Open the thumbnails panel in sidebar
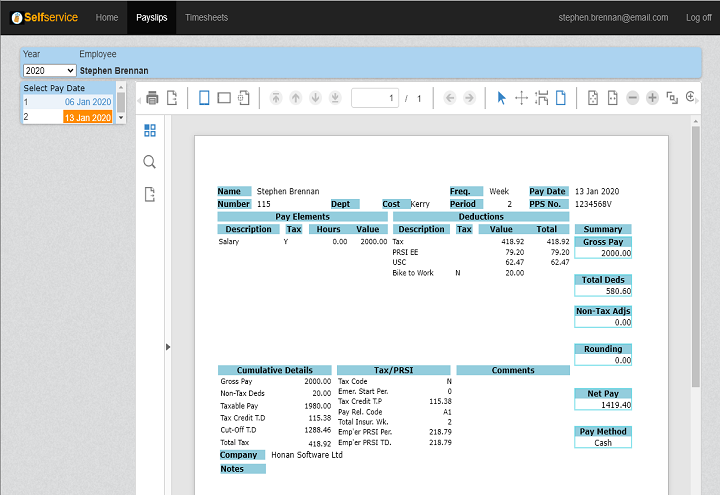This screenshot has height=495, width=720. (x=150, y=130)
